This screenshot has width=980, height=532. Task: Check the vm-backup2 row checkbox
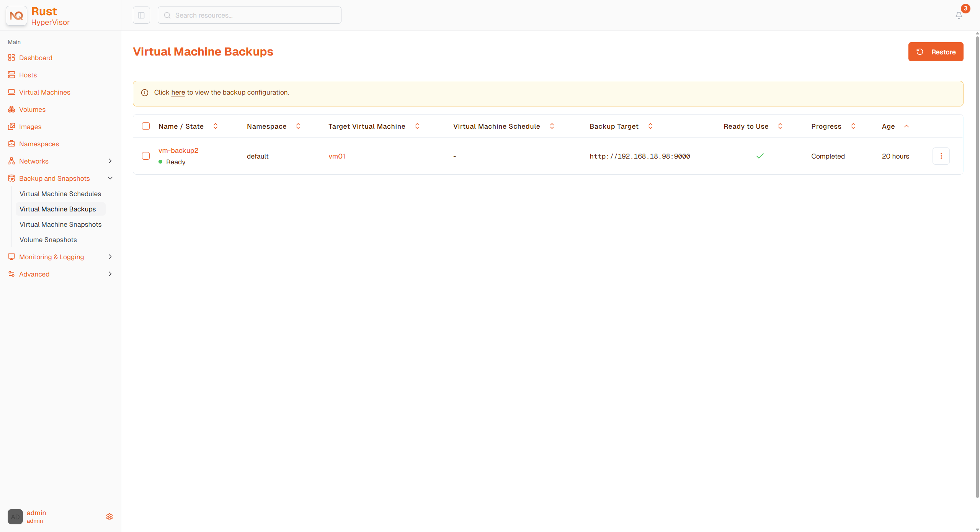click(146, 156)
